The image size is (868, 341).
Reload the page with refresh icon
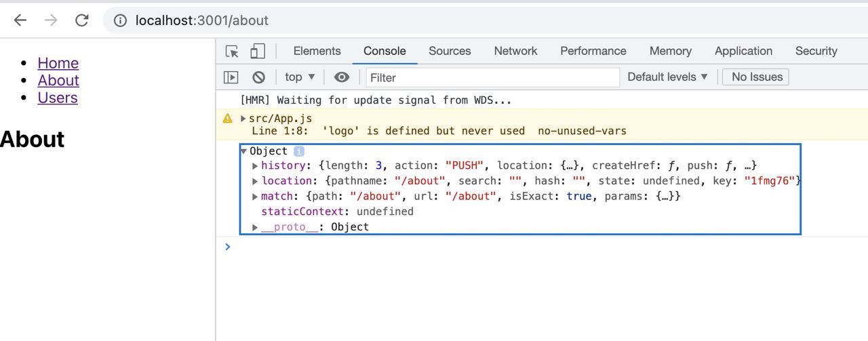coord(82,20)
